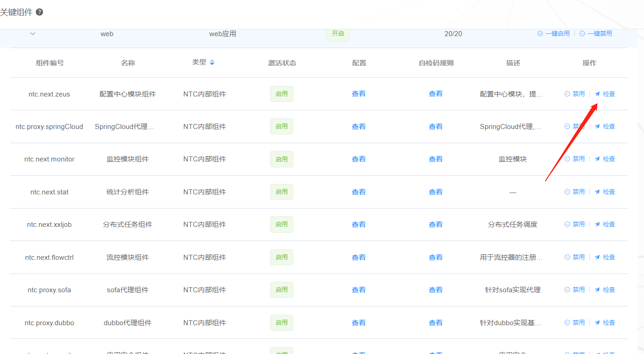Click 启用 status tag for ntc.next.xxljob

point(281,224)
